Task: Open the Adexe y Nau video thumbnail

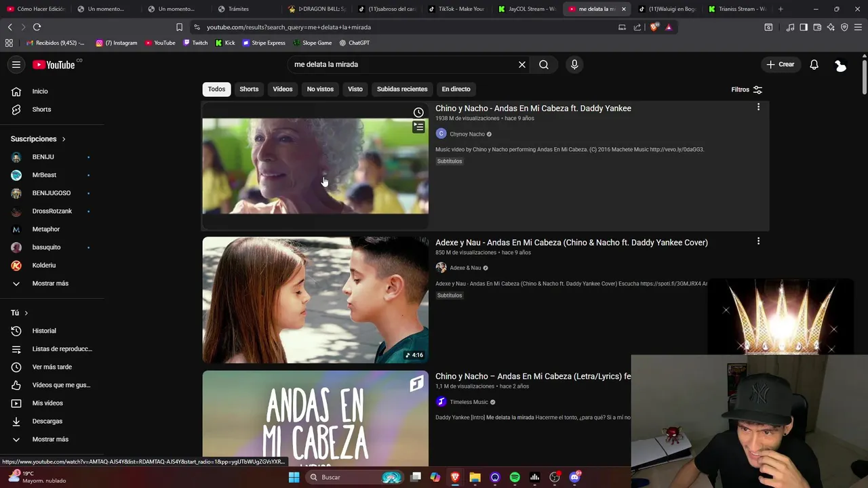Action: (315, 300)
